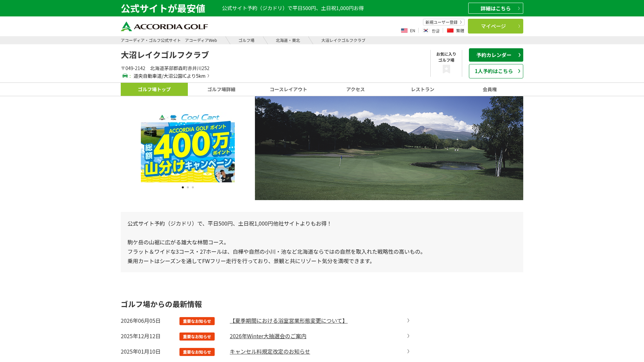
Task: Open the 道央自動車道/大沼公園ICより5km access link
Action: point(171,76)
